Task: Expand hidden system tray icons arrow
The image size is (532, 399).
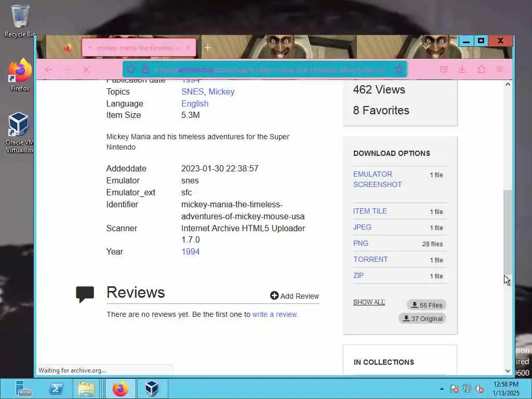Action: point(442,389)
